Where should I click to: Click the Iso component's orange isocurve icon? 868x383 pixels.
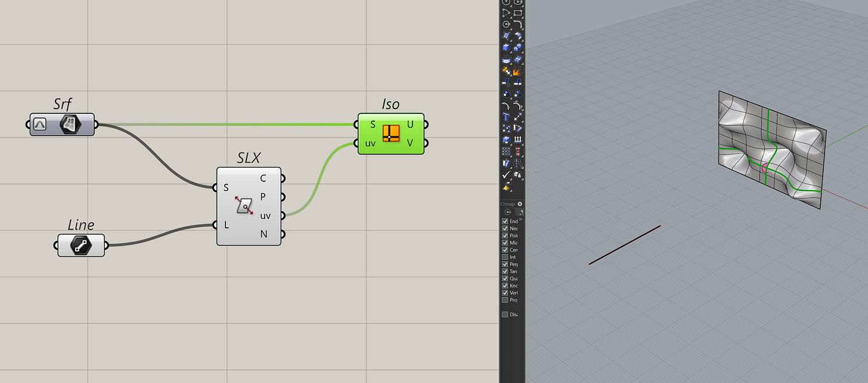(390, 133)
